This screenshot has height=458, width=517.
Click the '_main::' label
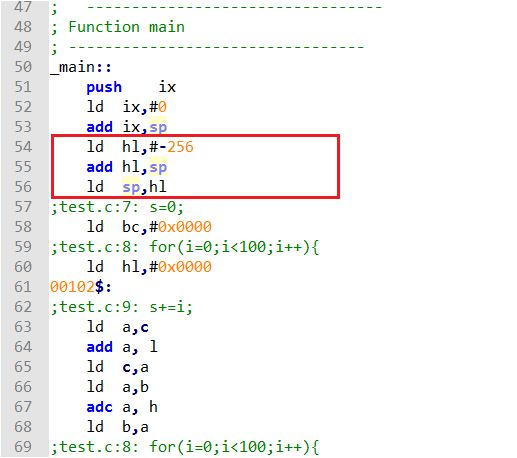(x=81, y=67)
